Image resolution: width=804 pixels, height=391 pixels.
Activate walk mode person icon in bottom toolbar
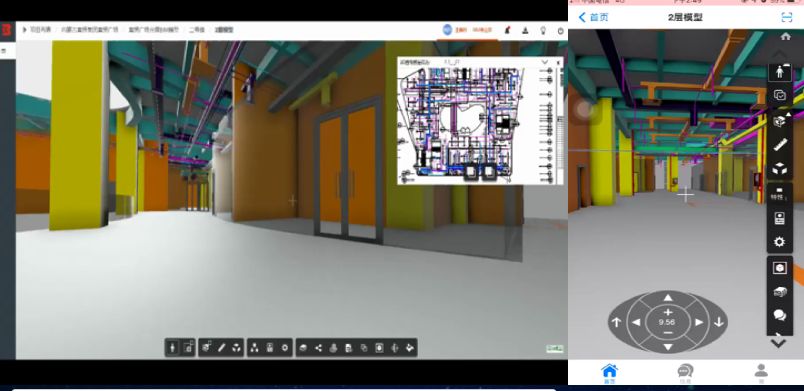(x=172, y=348)
